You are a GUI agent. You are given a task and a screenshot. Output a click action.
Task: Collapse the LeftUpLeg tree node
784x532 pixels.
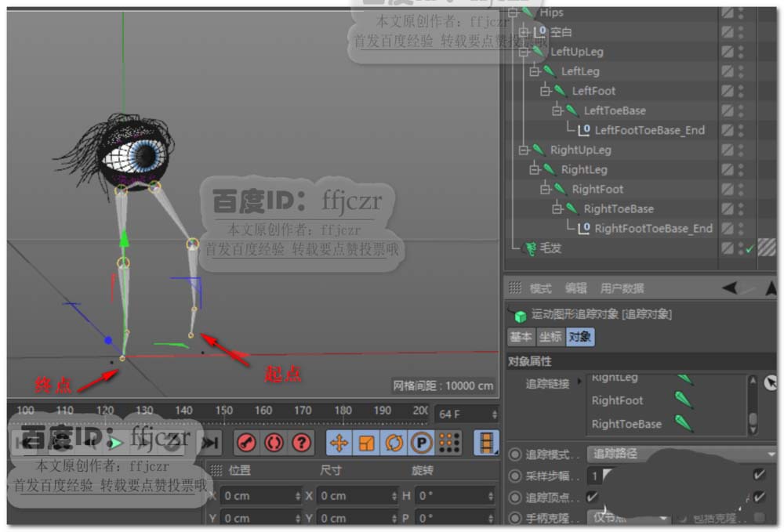point(524,52)
